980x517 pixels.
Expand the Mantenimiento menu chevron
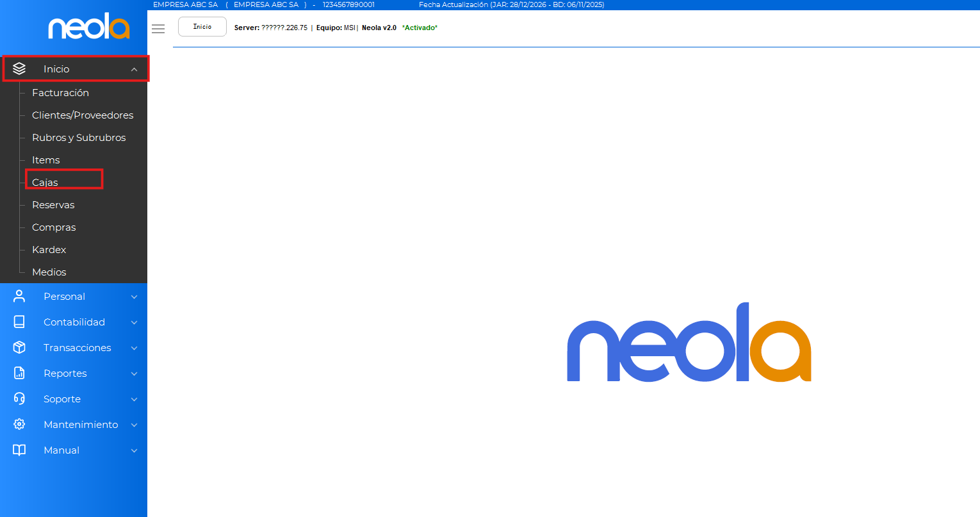[x=134, y=425]
